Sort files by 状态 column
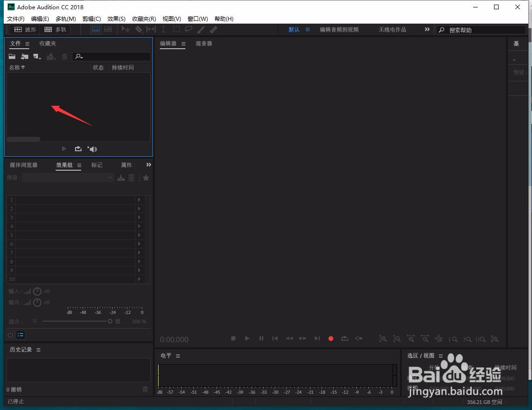Viewport: 532px width, 410px height. [98, 67]
